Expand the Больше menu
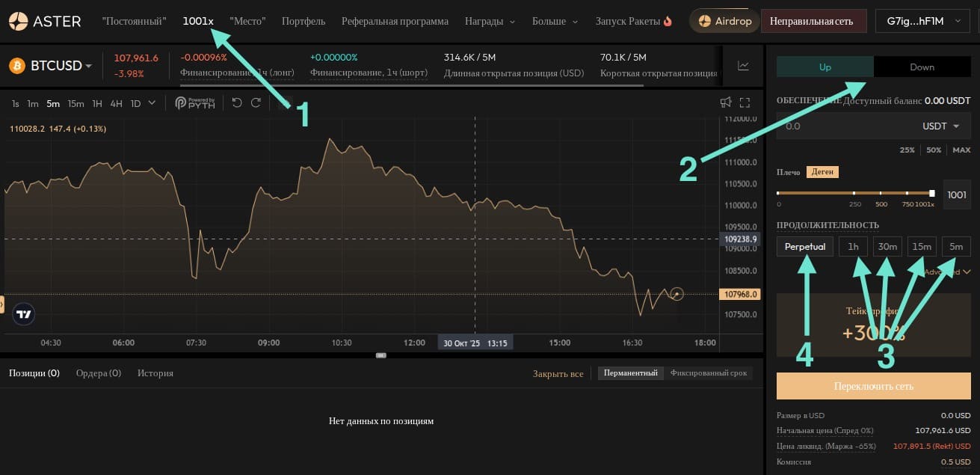The image size is (980, 475). click(555, 22)
